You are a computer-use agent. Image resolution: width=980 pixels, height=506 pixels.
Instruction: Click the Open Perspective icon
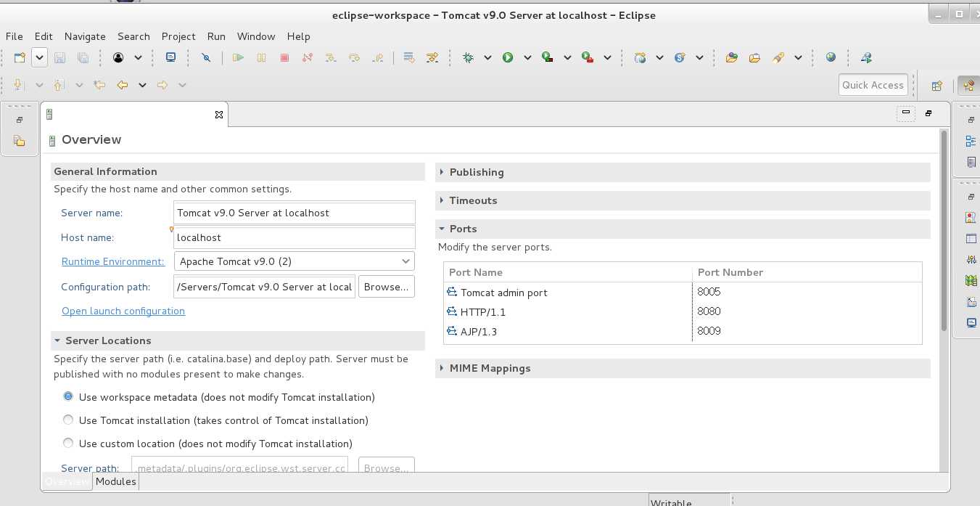[x=936, y=85]
